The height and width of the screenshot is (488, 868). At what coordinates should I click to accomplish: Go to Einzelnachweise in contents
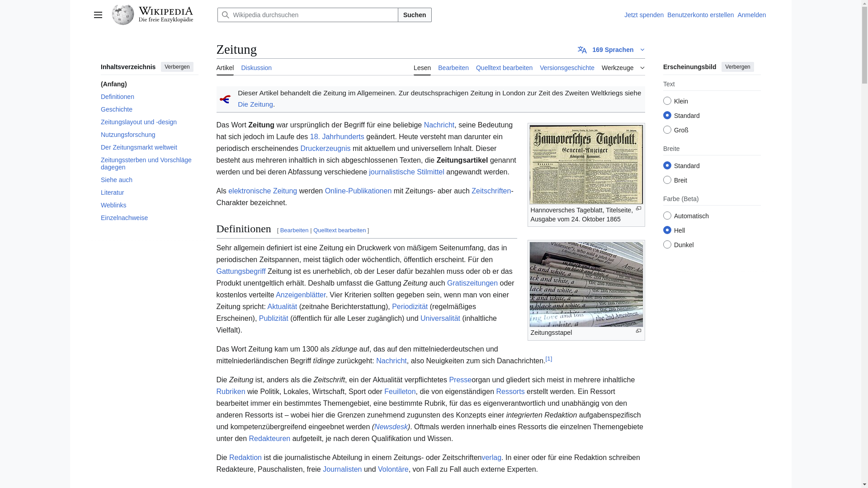pyautogui.click(x=124, y=218)
